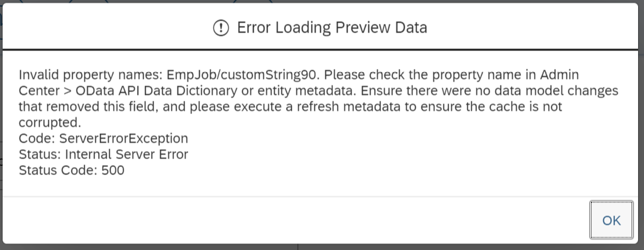Click the 'Status: Internal Server Error' line
Screen dimensions: 644x250
(103, 155)
